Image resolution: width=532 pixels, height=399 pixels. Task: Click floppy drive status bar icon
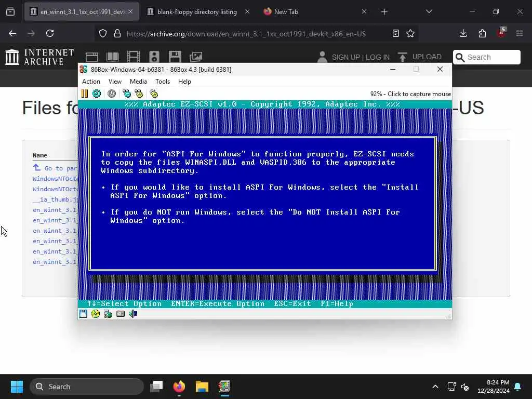coord(83,314)
